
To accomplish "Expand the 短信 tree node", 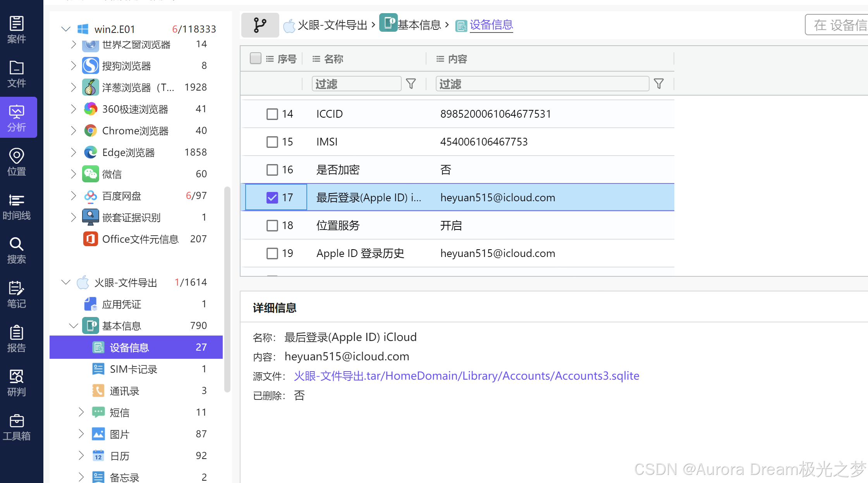I will point(81,412).
